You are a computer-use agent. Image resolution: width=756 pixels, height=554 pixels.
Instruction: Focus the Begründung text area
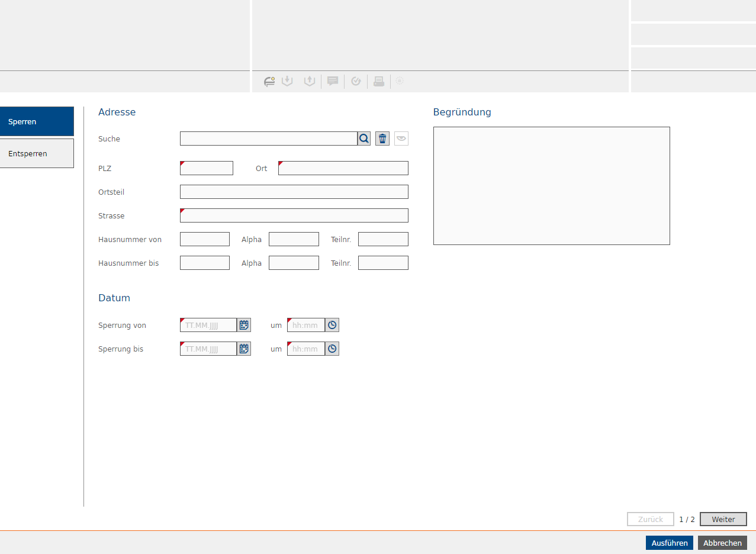tap(551, 185)
